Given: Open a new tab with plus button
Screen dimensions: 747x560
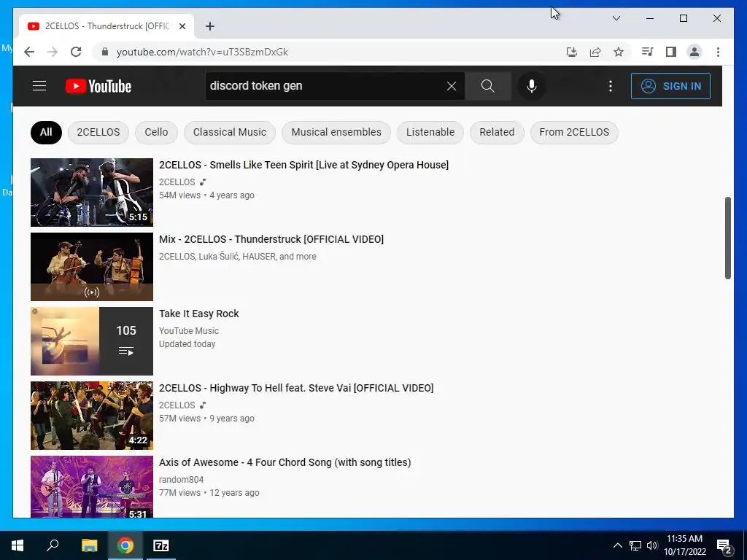Looking at the screenshot, I should pyautogui.click(x=210, y=26).
